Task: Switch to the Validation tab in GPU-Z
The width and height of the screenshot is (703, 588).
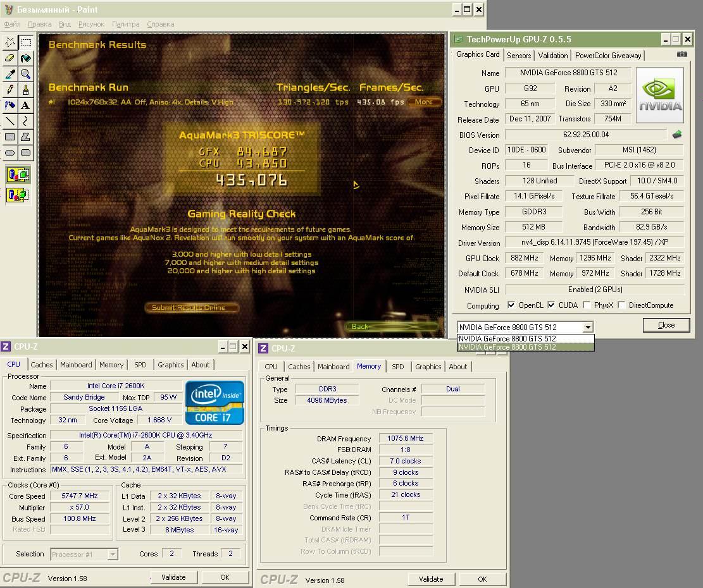Action: 553,56
